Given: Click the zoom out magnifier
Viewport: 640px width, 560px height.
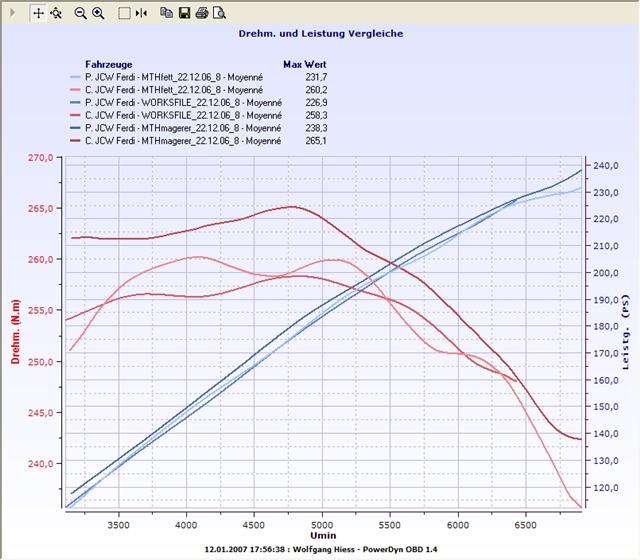Looking at the screenshot, I should pos(81,14).
